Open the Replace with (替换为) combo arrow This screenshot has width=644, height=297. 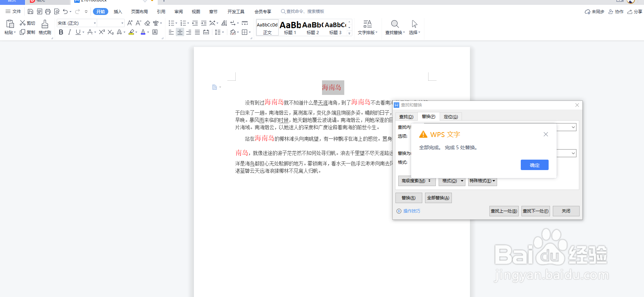tap(573, 153)
